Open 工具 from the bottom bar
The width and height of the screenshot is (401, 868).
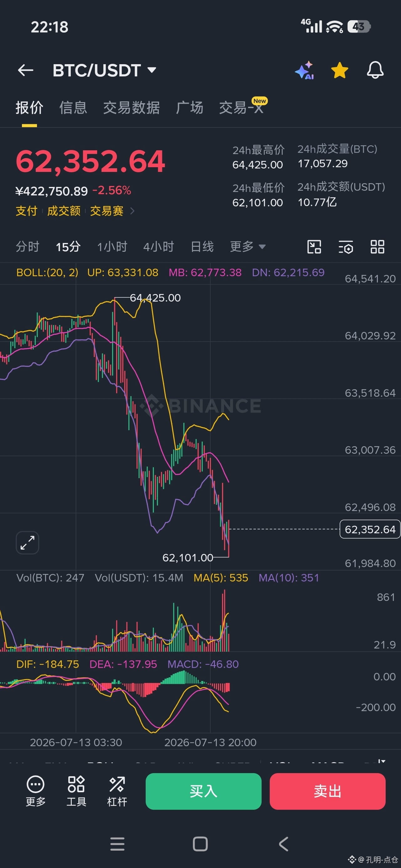(76, 791)
